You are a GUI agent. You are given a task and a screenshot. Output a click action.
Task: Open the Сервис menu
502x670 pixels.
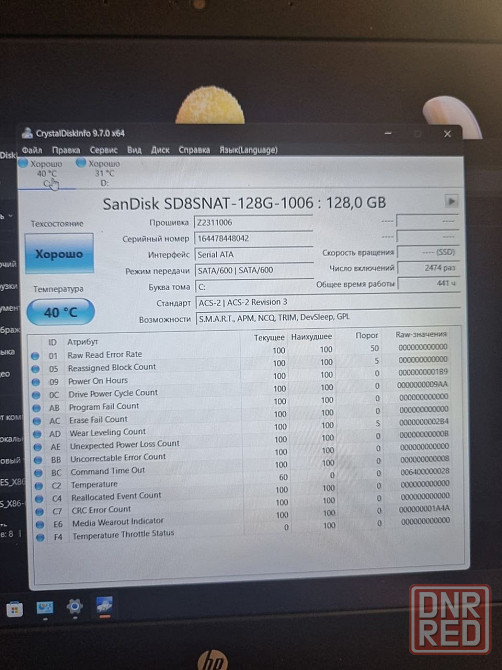[x=103, y=150]
